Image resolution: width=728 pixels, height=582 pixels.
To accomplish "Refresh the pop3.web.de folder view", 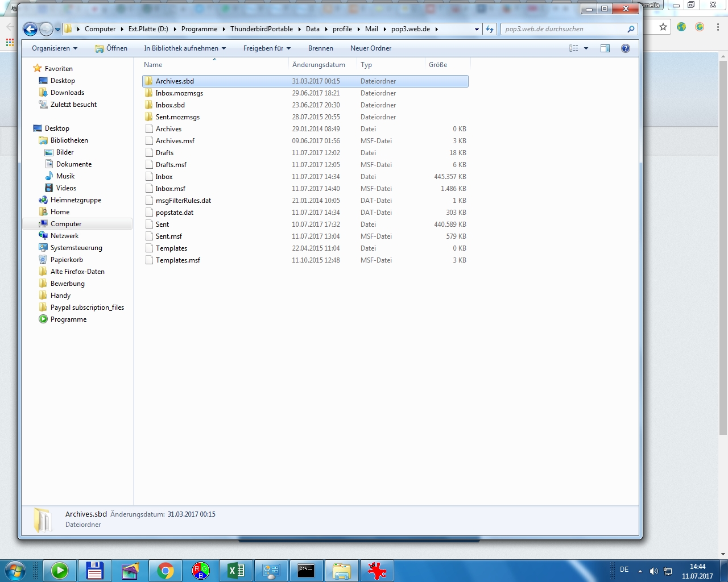I will click(x=490, y=29).
